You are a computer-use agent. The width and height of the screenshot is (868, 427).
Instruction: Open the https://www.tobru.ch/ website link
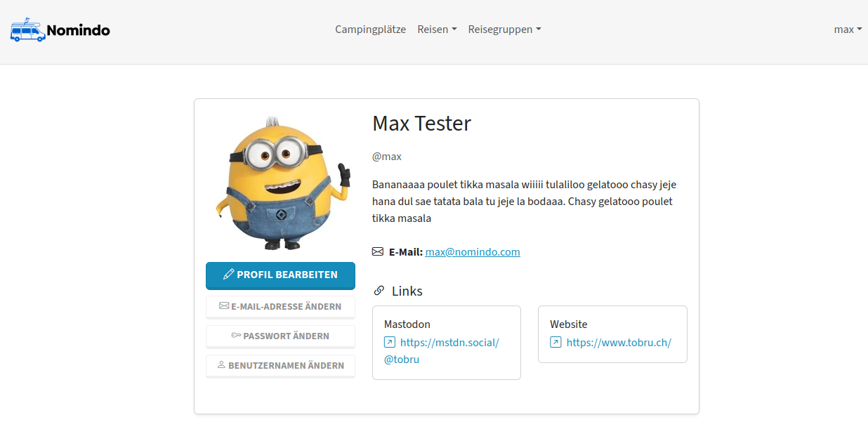619,343
